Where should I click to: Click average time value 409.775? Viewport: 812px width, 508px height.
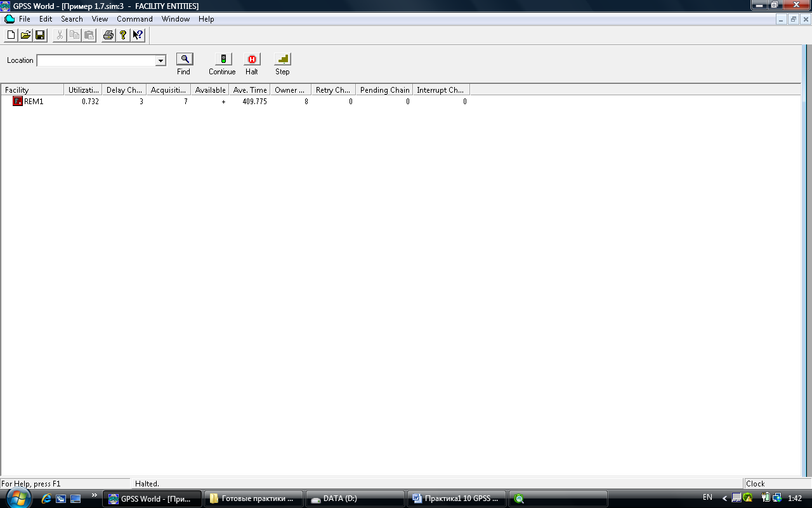coord(254,102)
